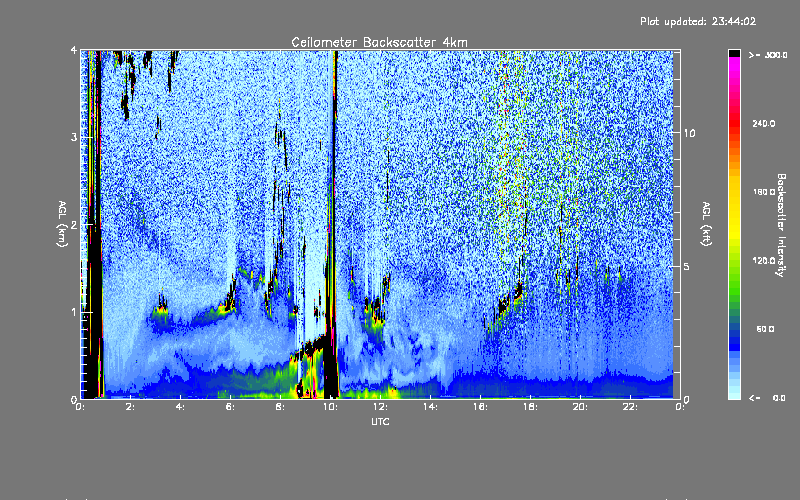Click the "AGL (kft)" axis label
Screen dimensions: 800x500
[x=706, y=223]
